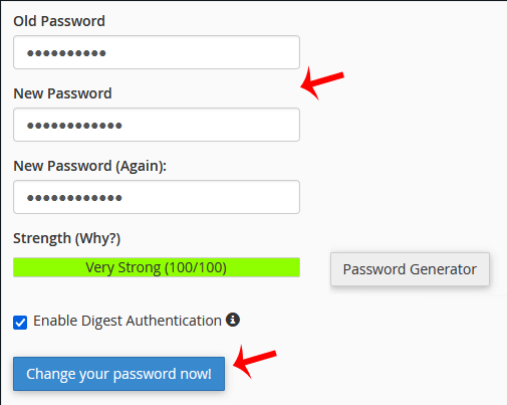The height and width of the screenshot is (405, 507).
Task: Focus the New Password (Again) input field
Action: pyautogui.click(x=156, y=197)
